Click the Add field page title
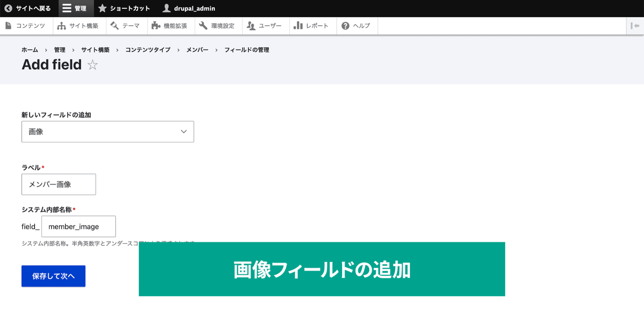The height and width of the screenshot is (336, 644). 52,64
